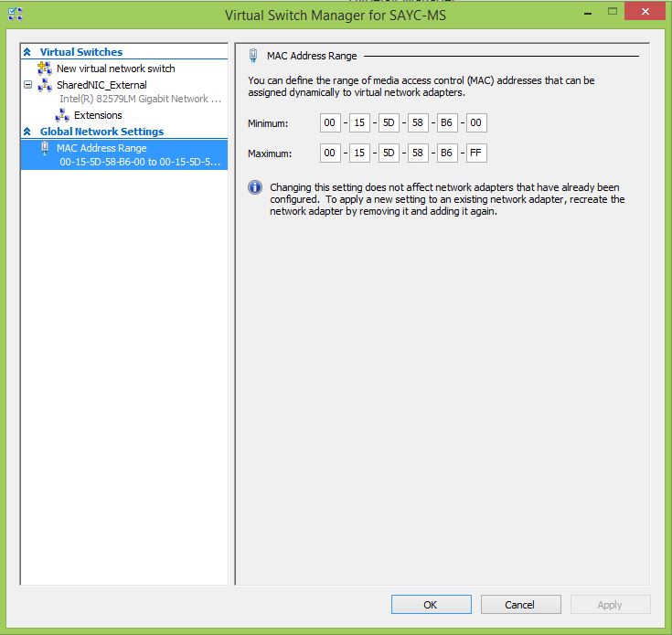
Task: Click the Global Network Settings heading text
Action: tap(101, 132)
